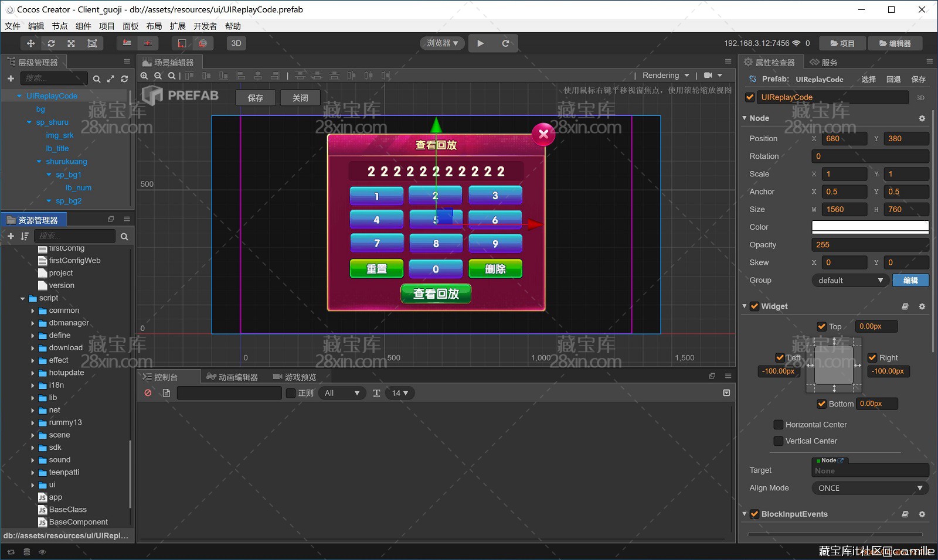Enable Horizontal Center alignment
This screenshot has width=938, height=560.
pyautogui.click(x=779, y=425)
